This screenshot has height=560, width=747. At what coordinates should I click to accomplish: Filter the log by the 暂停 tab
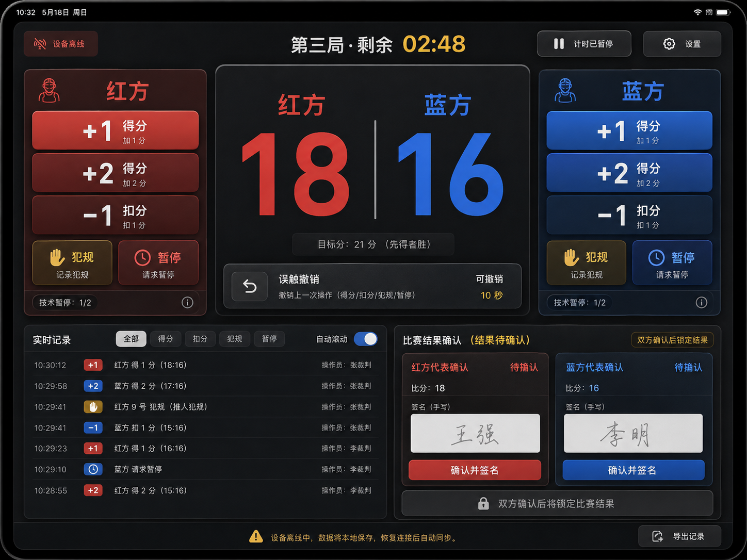(x=269, y=339)
